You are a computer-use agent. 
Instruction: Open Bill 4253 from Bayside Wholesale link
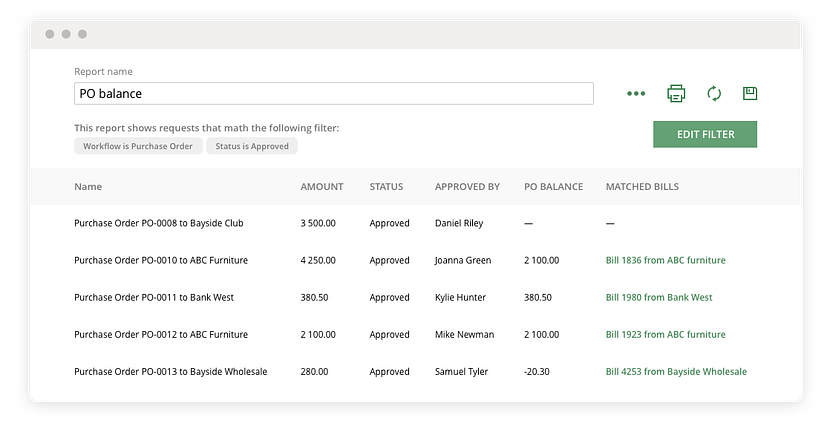pos(676,372)
